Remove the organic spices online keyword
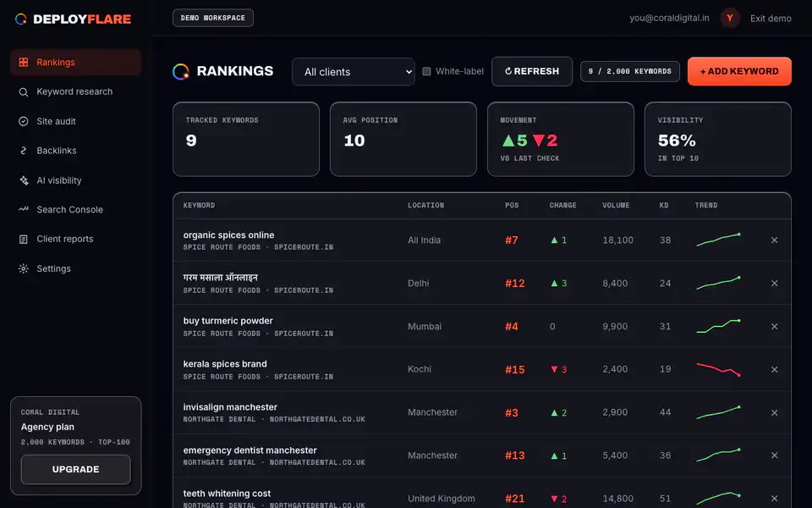Image resolution: width=812 pixels, height=508 pixels. coord(774,240)
